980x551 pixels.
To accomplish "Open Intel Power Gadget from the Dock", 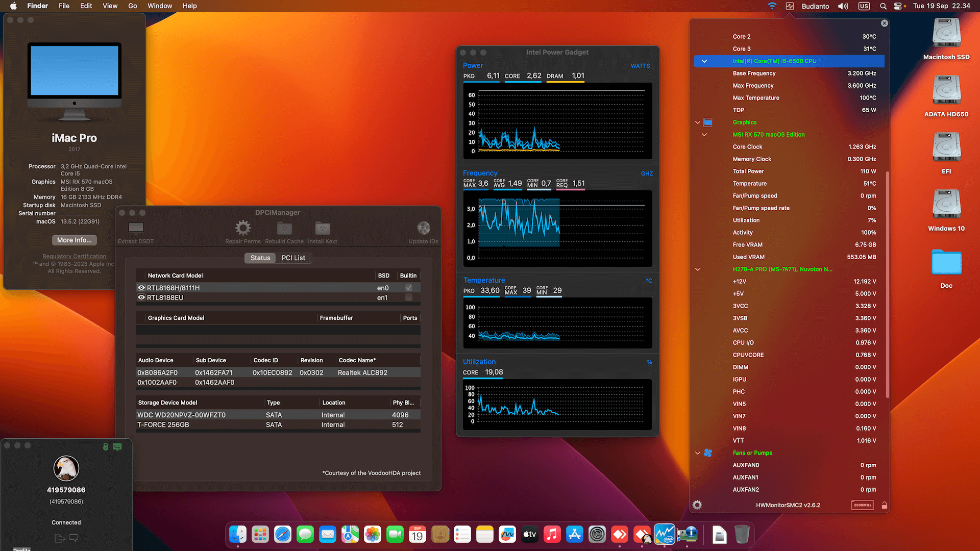I will pos(665,534).
